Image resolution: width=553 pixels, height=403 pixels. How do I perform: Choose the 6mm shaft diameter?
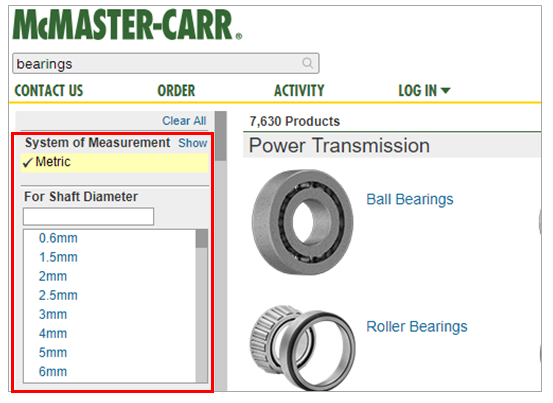tap(53, 372)
